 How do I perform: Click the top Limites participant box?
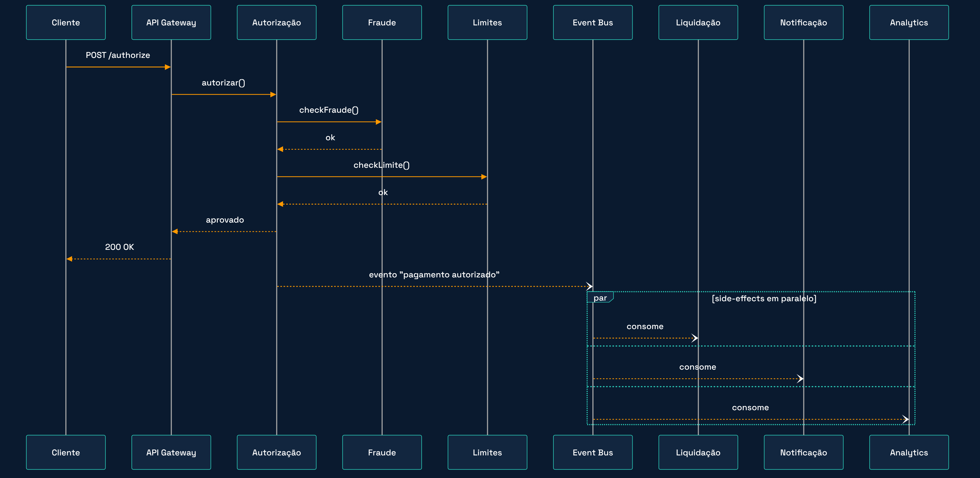pyautogui.click(x=487, y=23)
